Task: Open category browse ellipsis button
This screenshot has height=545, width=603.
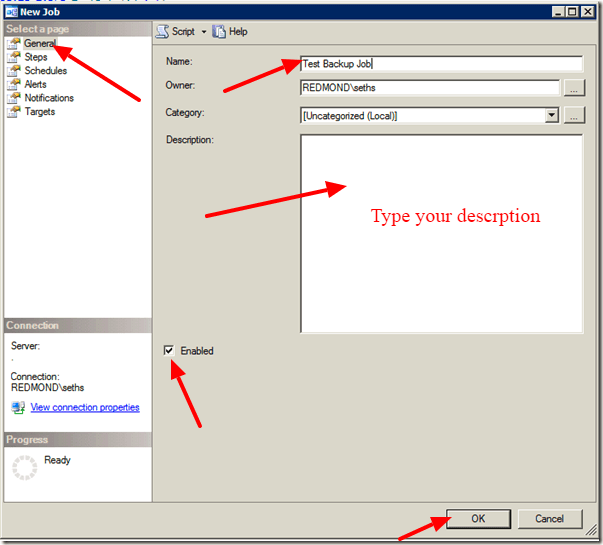Action: (574, 115)
